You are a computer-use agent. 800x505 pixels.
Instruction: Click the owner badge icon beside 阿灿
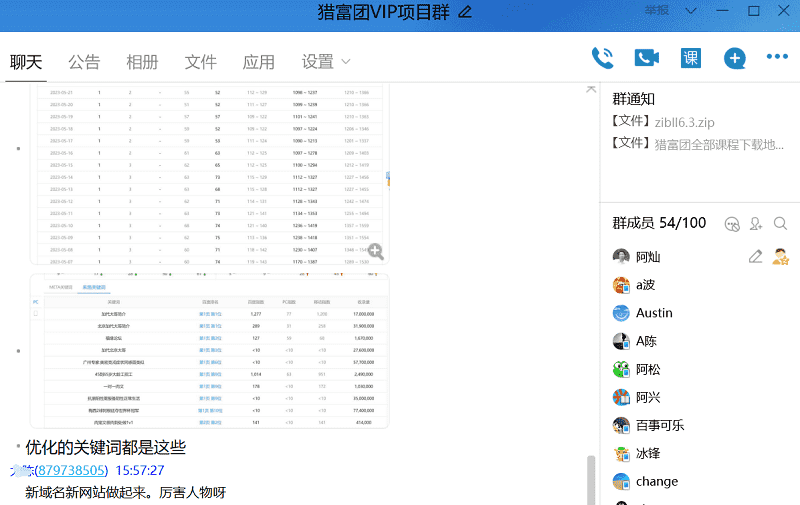[x=780, y=257]
